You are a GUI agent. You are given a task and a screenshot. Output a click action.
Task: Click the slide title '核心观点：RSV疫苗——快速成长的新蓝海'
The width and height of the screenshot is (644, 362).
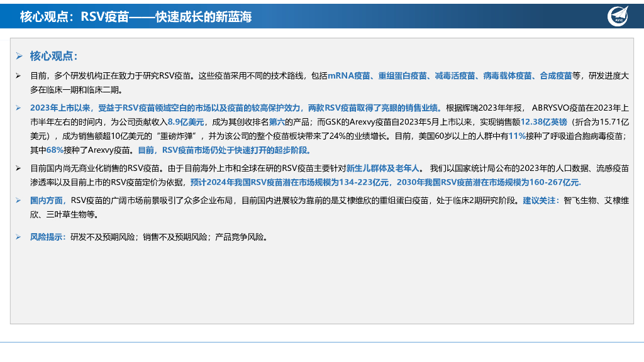pos(136,17)
